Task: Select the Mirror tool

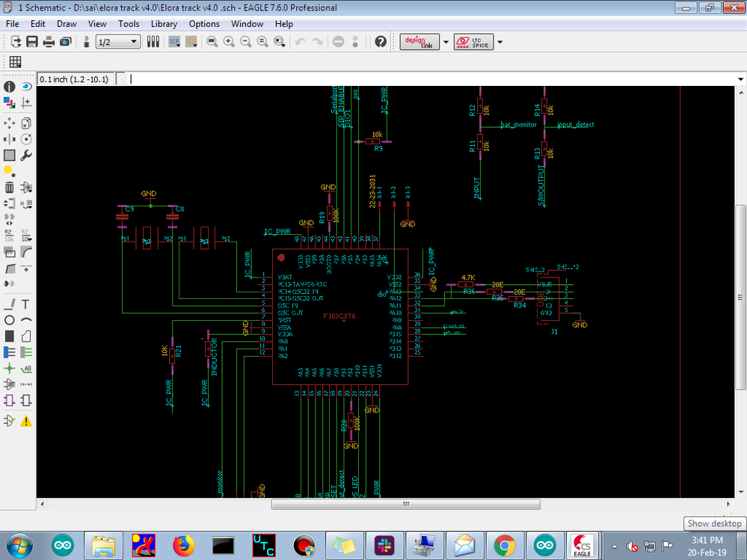Action: coord(9,139)
